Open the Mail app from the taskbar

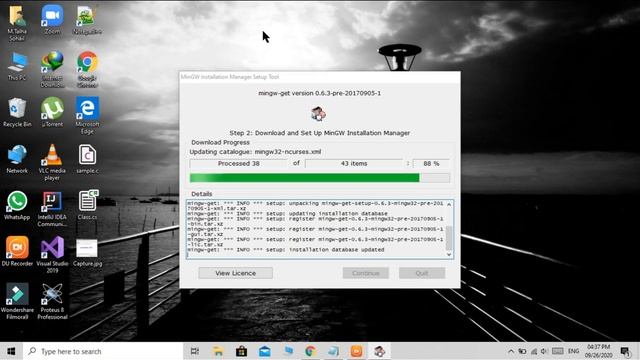tap(264, 351)
